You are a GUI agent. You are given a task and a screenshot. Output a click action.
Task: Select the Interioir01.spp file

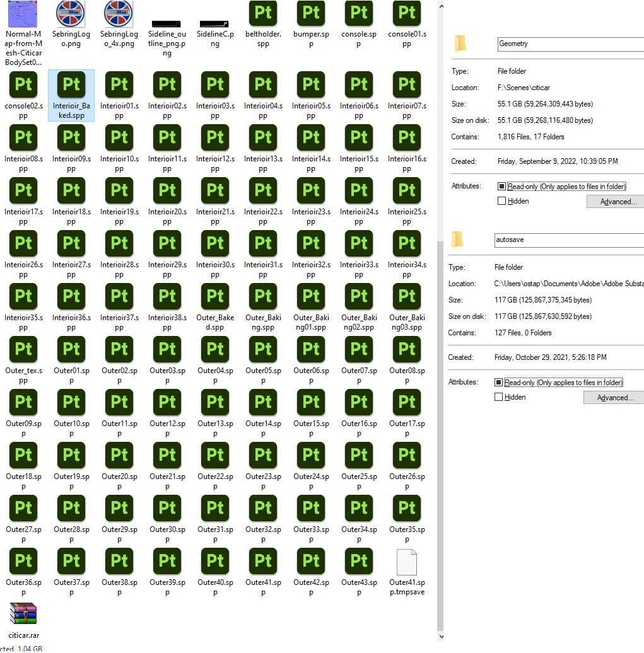[x=119, y=95]
